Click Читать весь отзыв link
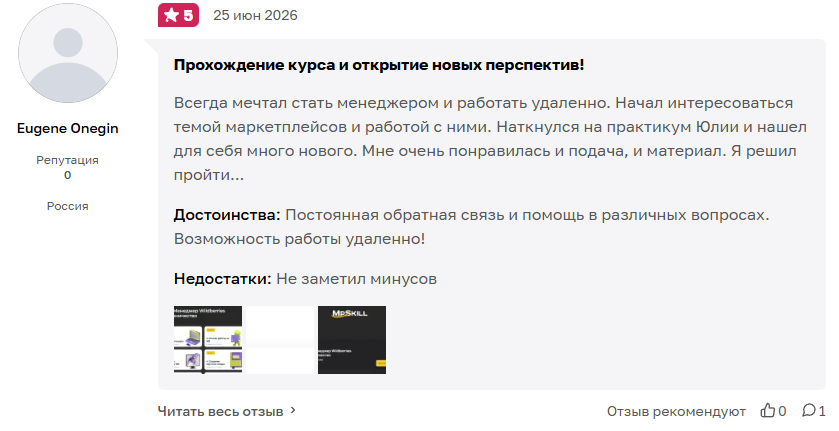The width and height of the screenshot is (839, 431). coord(220,411)
